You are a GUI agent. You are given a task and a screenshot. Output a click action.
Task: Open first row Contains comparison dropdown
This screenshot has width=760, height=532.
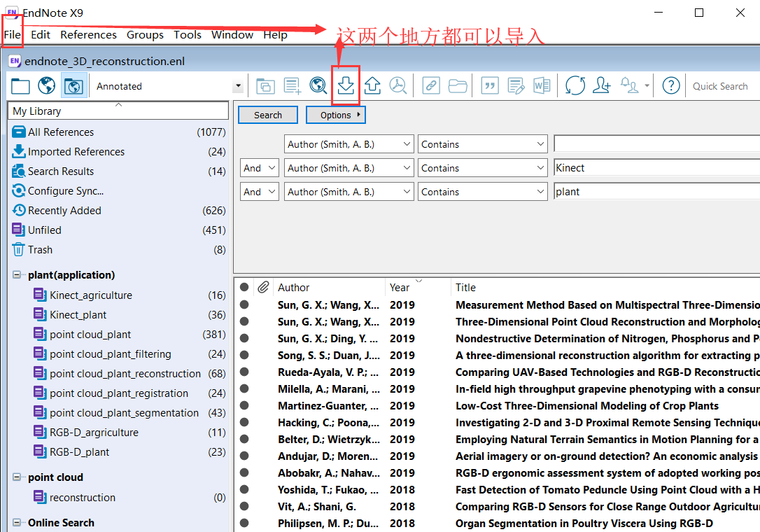[x=483, y=144]
